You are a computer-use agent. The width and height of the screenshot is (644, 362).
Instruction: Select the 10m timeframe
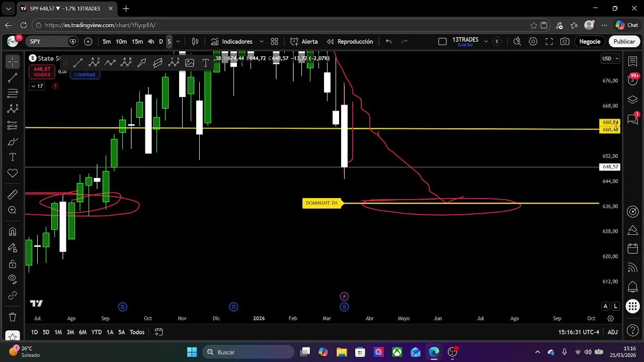click(x=121, y=42)
